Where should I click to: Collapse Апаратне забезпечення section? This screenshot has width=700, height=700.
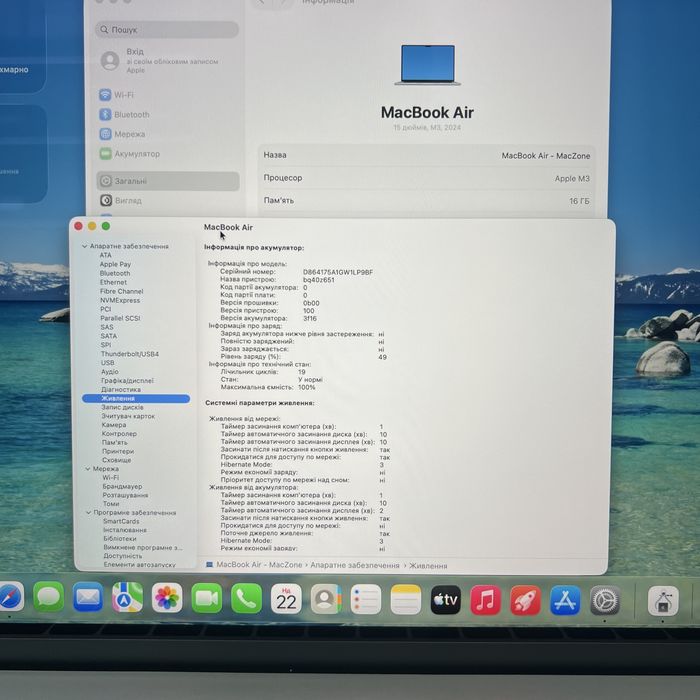[85, 246]
